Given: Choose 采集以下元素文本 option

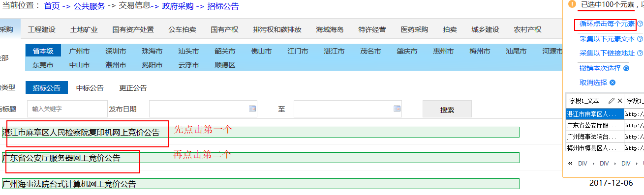Looking at the screenshot, I should 607,39.
